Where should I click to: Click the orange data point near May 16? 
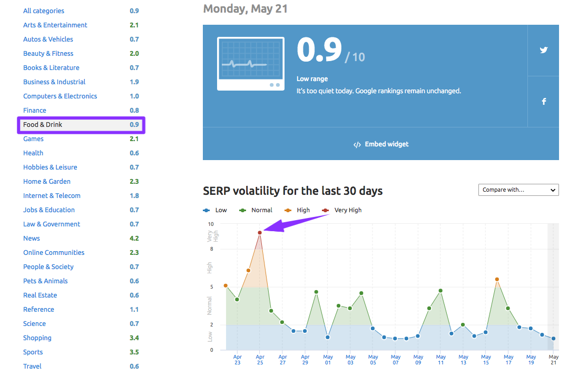[x=497, y=280]
